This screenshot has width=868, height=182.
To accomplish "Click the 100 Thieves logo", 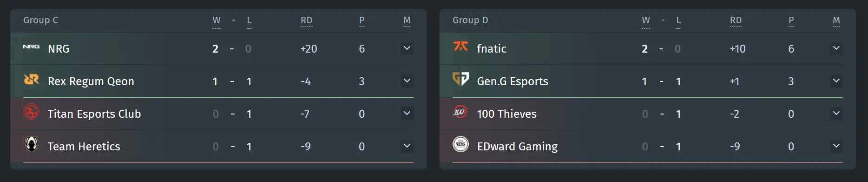I will [x=460, y=112].
